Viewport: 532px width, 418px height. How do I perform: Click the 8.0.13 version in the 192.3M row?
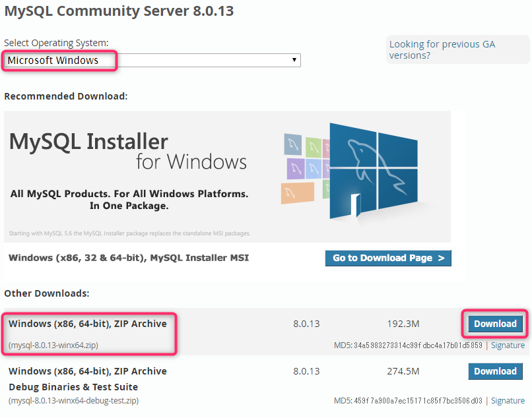click(x=306, y=324)
